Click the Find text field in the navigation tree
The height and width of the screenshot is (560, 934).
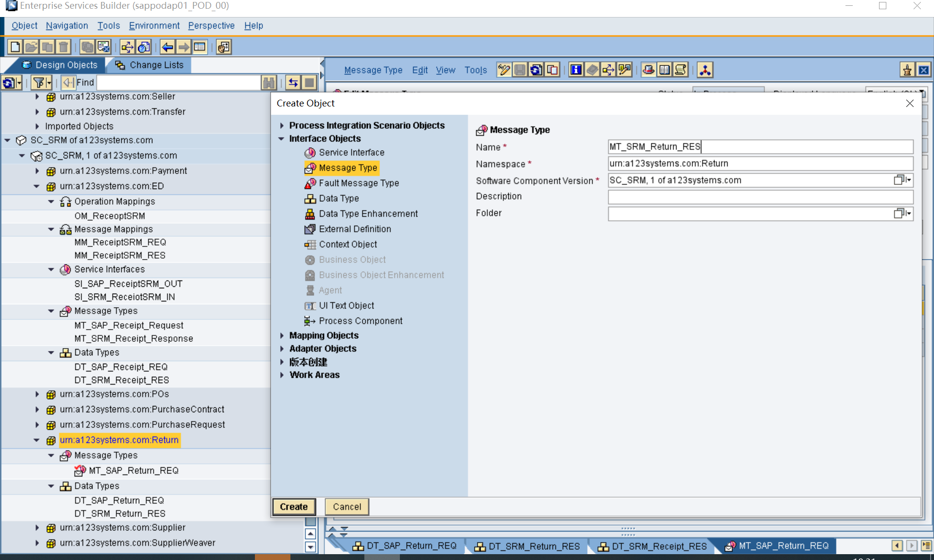(179, 83)
